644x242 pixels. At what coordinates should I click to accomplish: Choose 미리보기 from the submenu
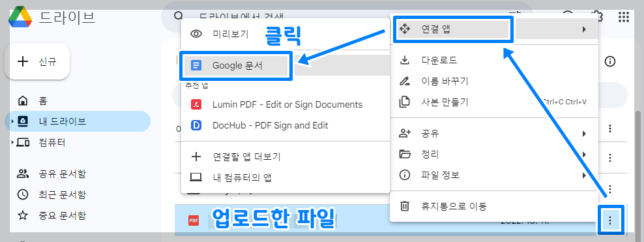[285, 34]
